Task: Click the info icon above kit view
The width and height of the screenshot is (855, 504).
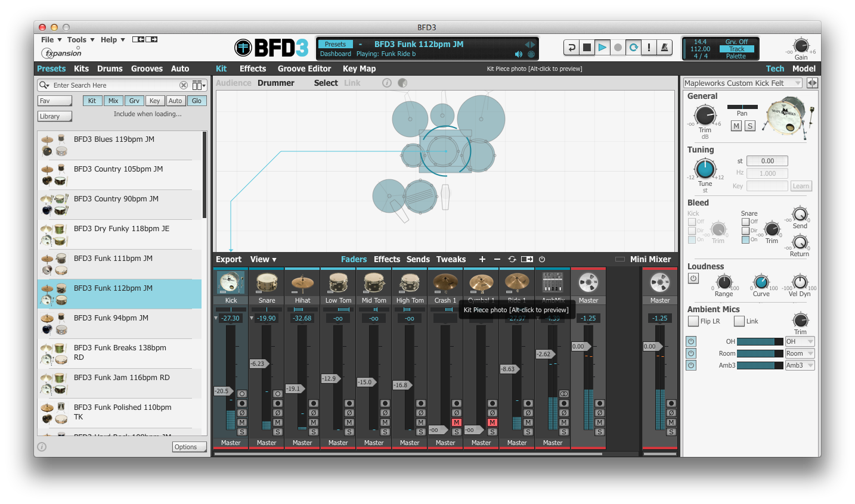Action: coord(387,83)
